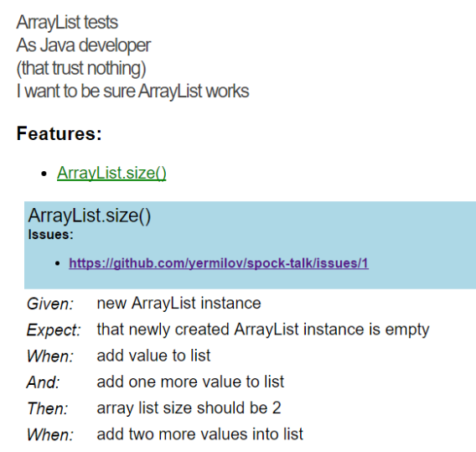Click the ArrayList.size() blue section header
This screenshot has width=476, height=452.
[89, 216]
